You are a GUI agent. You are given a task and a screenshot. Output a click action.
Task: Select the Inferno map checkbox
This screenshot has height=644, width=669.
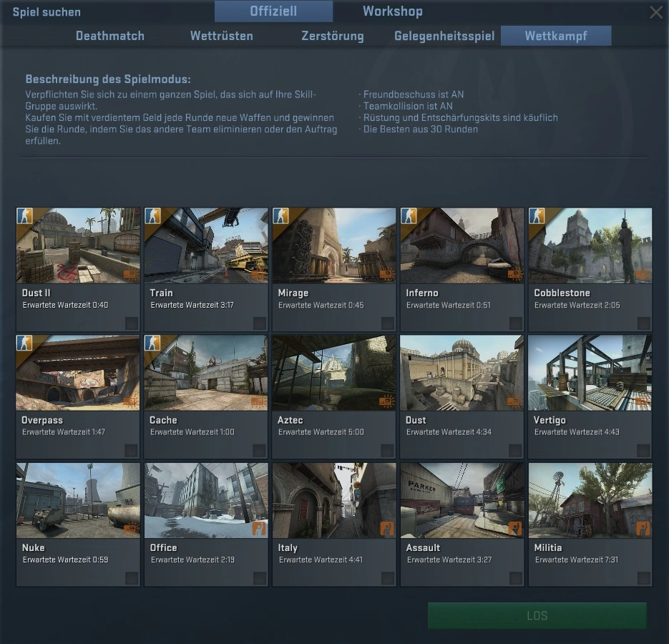515,323
